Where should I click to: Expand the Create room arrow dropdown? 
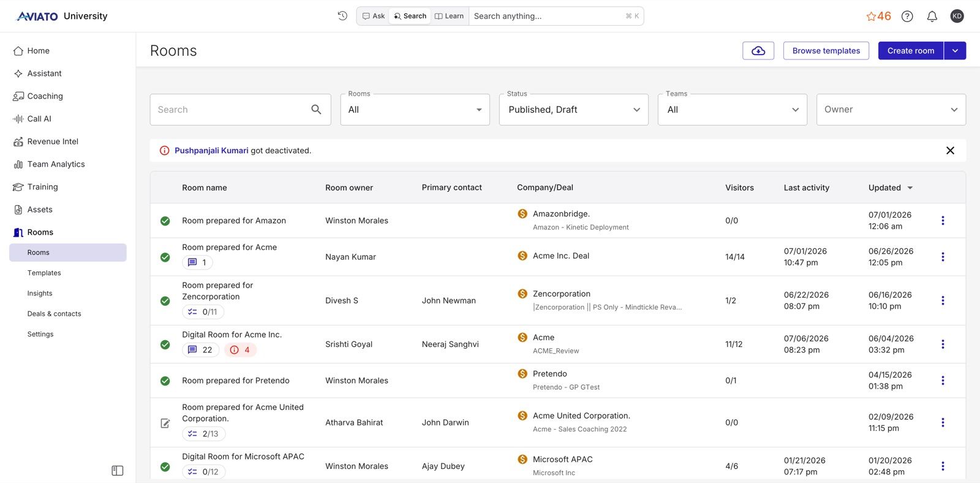coord(955,51)
